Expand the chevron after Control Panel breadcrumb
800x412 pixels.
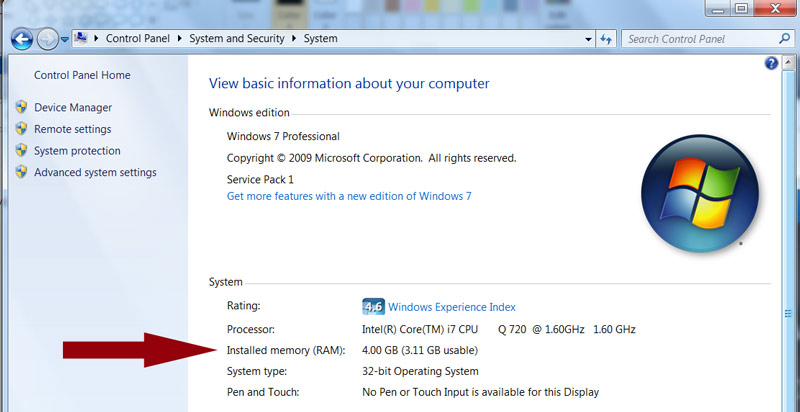pyautogui.click(x=180, y=38)
